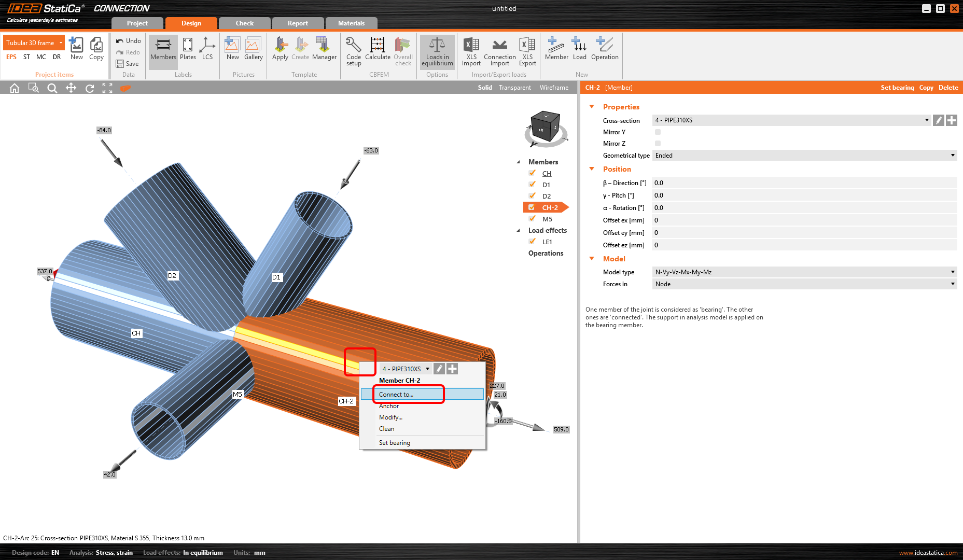This screenshot has width=963, height=560.
Task: Open the Cross-section dropdown for CH-2
Action: tap(927, 120)
